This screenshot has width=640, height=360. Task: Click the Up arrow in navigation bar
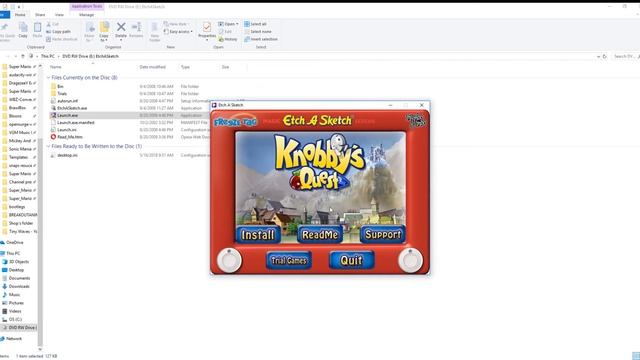point(23,56)
